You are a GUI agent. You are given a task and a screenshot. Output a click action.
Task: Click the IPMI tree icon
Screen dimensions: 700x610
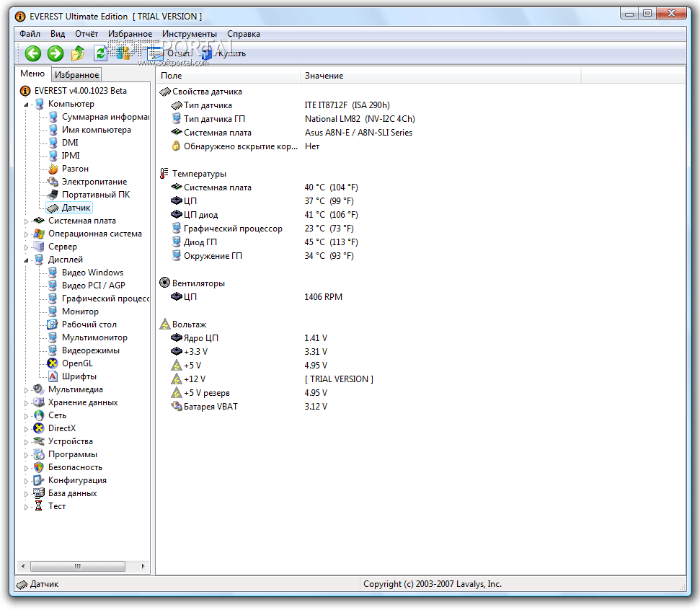53,156
